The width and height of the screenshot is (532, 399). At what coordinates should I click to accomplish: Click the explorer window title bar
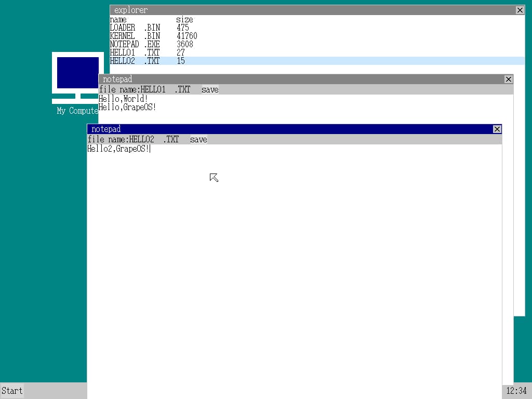312,10
